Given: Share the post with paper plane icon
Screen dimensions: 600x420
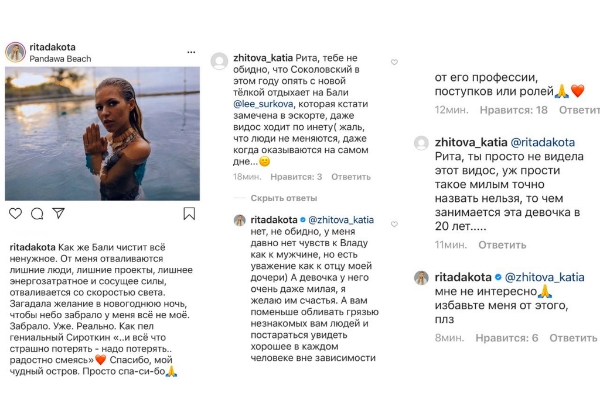Looking at the screenshot, I should [58, 213].
